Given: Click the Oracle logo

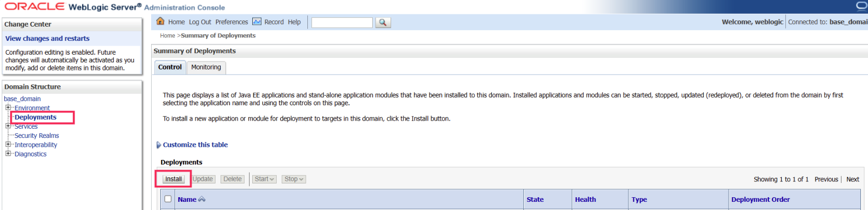Looking at the screenshot, I should tap(34, 6).
